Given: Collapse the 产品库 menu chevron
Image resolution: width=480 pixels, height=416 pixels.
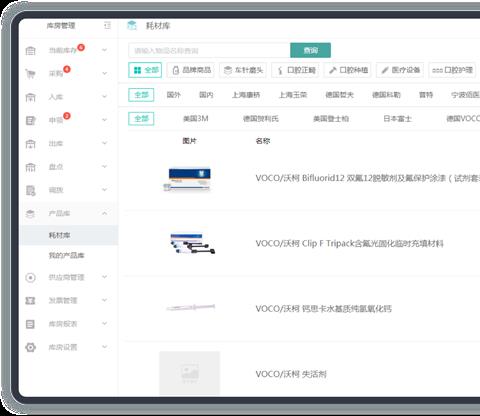Looking at the screenshot, I should coord(104,213).
